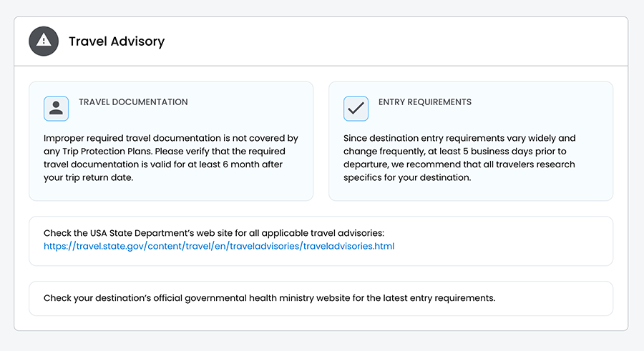Click the TRAVEL DOCUMENTATION heading
The height and width of the screenshot is (351, 644).
133,102
